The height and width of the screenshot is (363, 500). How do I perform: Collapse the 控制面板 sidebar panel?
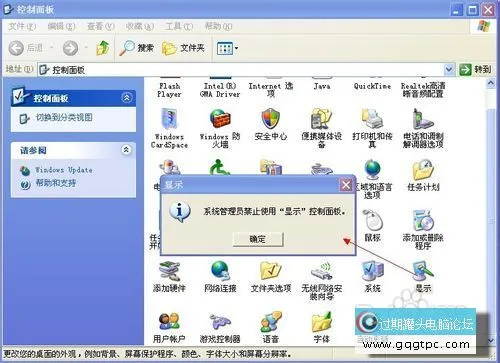tap(127, 98)
